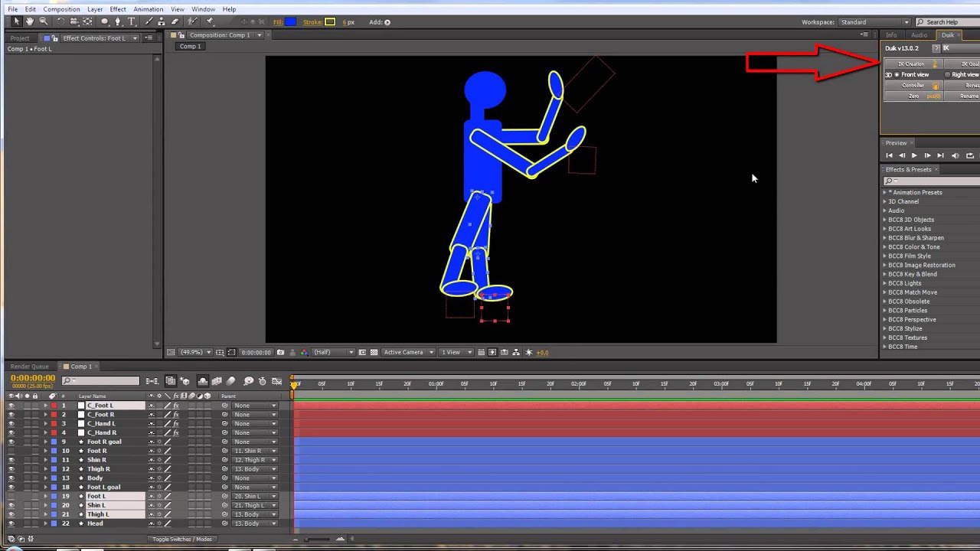Switch to the Info panel tab
Viewport: 980px width, 551px height.
tap(891, 35)
